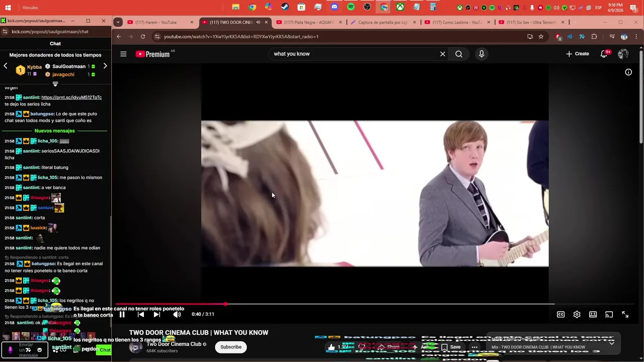Click the Create button
Screen dimensions: 644x362
[578, 54]
